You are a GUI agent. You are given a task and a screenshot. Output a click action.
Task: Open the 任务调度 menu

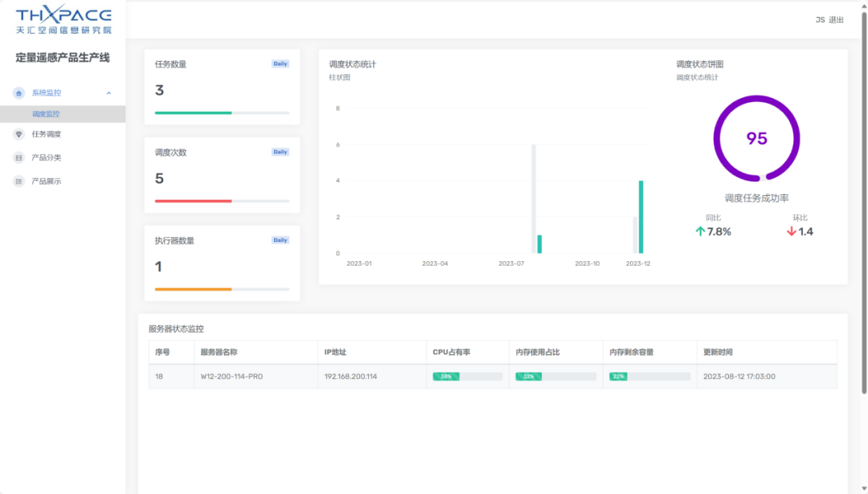click(x=47, y=134)
